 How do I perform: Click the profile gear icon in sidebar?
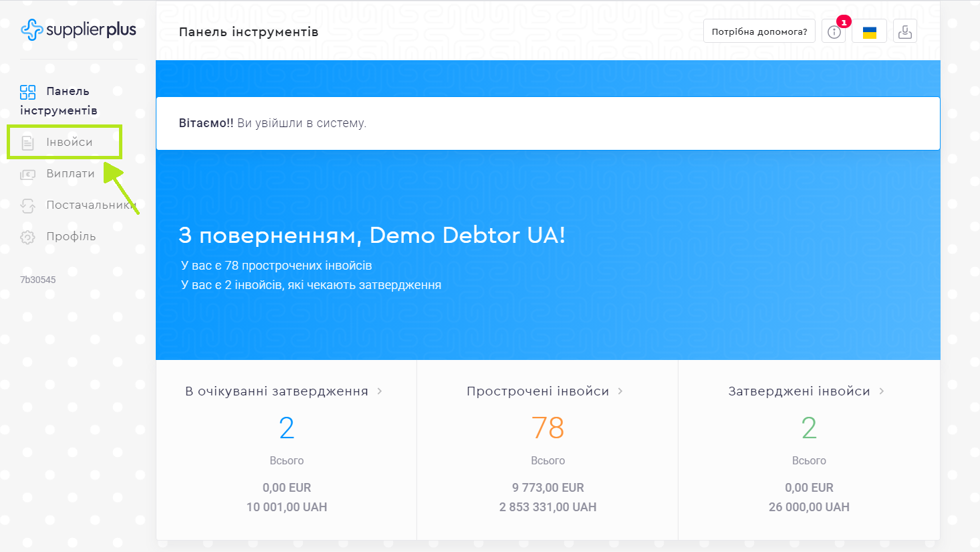click(27, 237)
